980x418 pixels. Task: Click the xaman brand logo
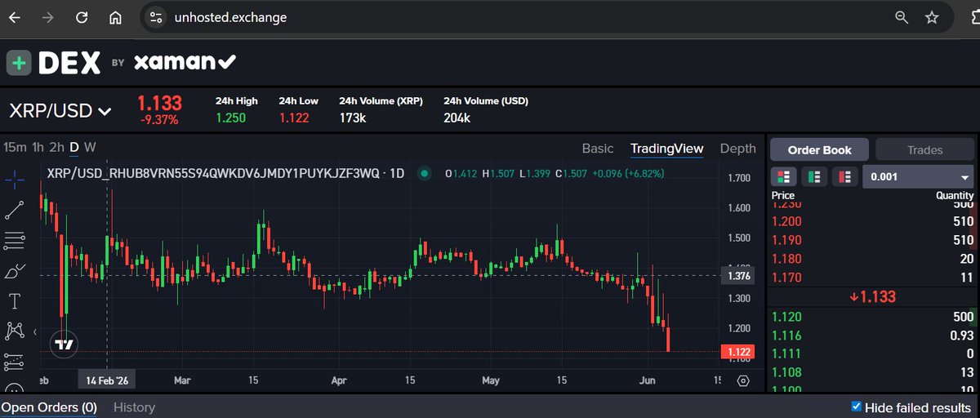click(x=185, y=62)
